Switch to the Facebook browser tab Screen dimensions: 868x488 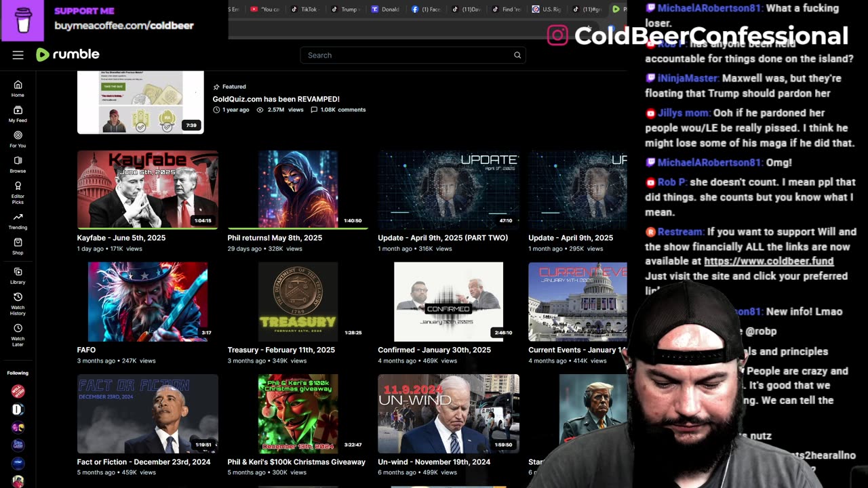[x=426, y=9]
